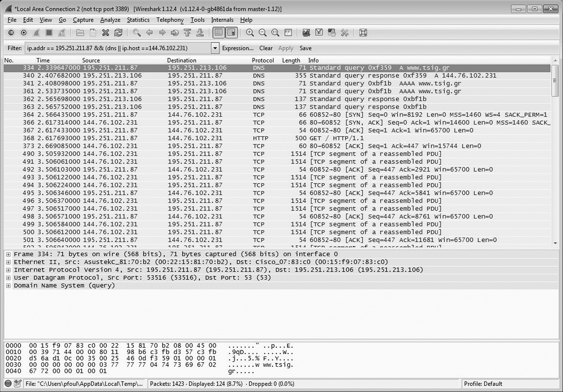
Task: Sort packets by Source column header
Action: (91, 60)
